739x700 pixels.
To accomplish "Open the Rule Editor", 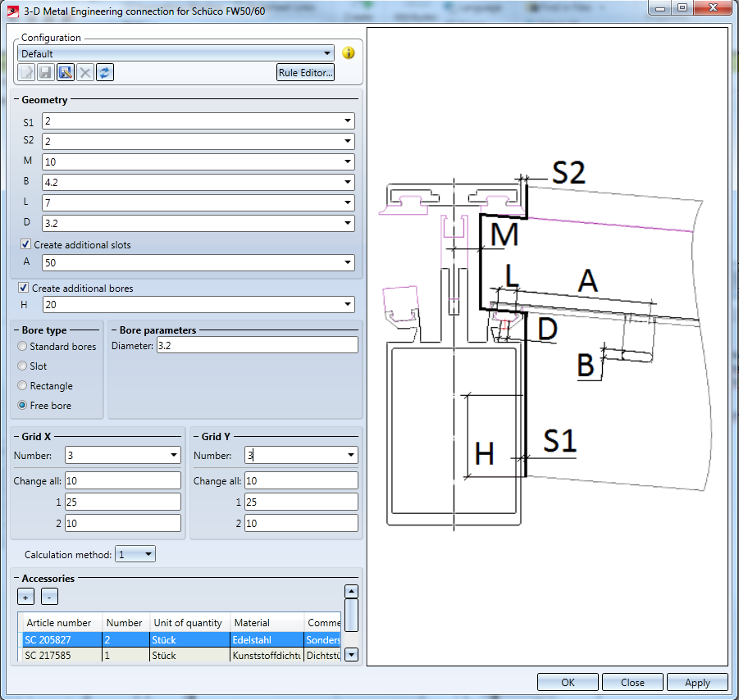I will point(305,73).
